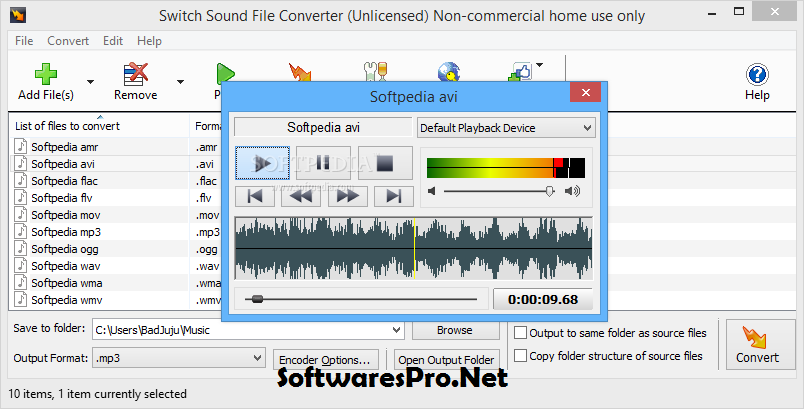804x409 pixels.
Task: Click the waveform display at the yellow cursor
Action: (x=414, y=249)
